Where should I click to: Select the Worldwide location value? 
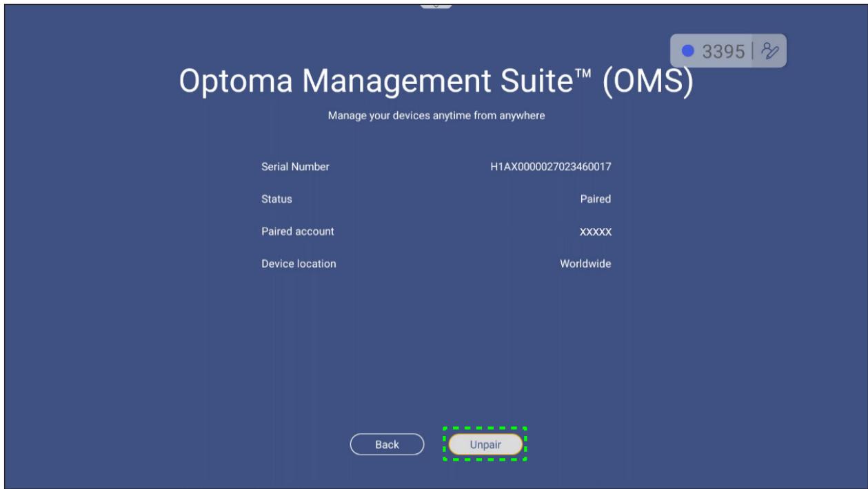pos(585,264)
